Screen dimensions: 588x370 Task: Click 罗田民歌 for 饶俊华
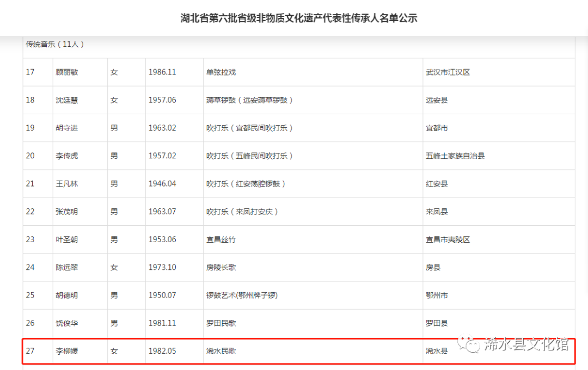(x=220, y=323)
